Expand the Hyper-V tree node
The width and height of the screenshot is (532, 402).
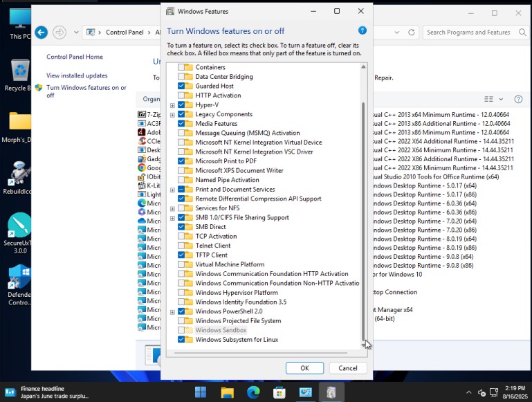[x=172, y=105]
